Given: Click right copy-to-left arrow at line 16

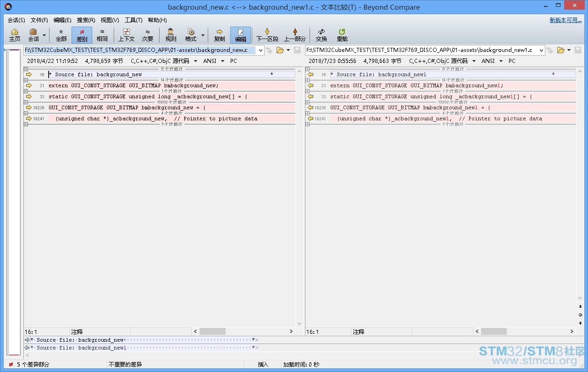Looking at the screenshot, I should pyautogui.click(x=311, y=74).
